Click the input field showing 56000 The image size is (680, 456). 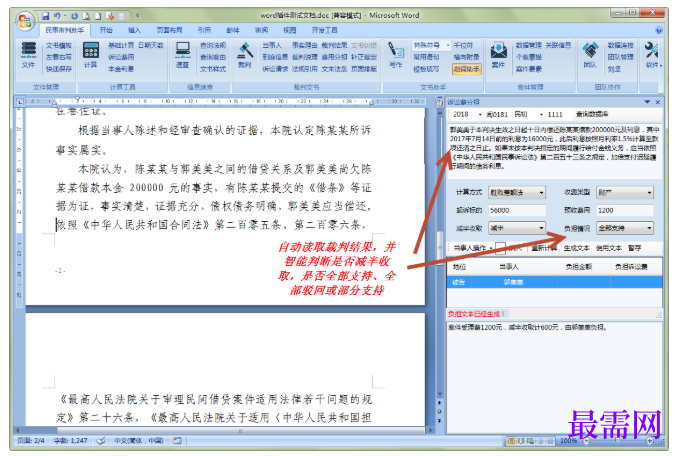coord(517,210)
